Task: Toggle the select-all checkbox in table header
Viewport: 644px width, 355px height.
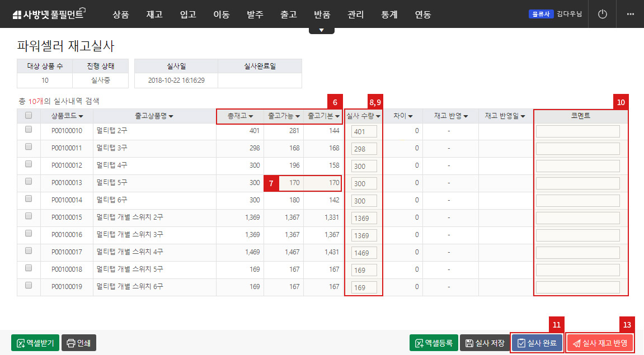Action: click(29, 115)
